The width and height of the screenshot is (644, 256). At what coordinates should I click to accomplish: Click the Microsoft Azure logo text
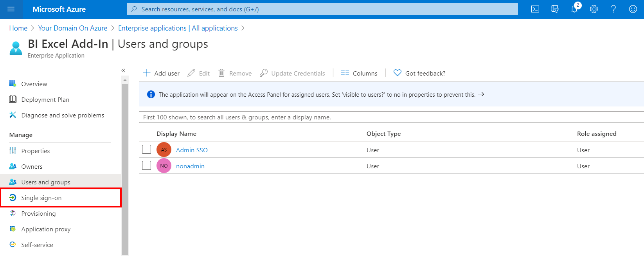[59, 9]
